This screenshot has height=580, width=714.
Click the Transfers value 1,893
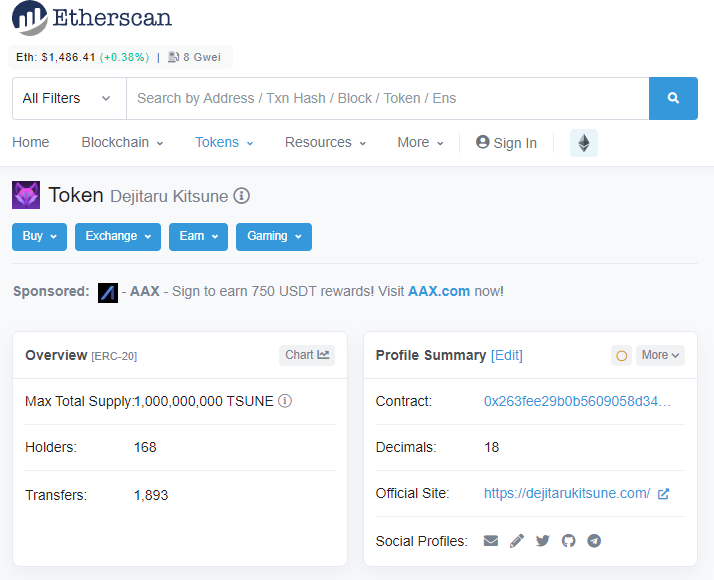[x=151, y=495]
